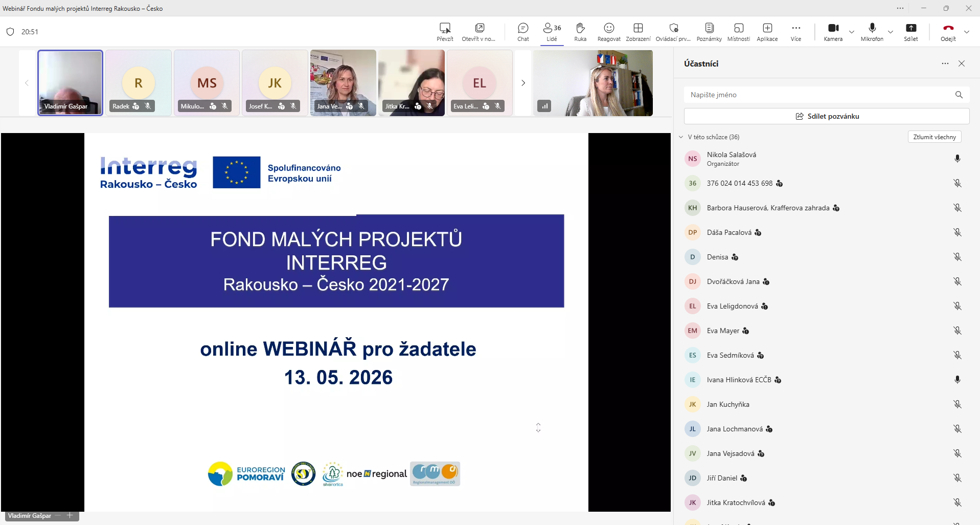Image resolution: width=980 pixels, height=525 pixels.
Task: Toggle the Kamera camera on or off
Action: pyautogui.click(x=833, y=32)
